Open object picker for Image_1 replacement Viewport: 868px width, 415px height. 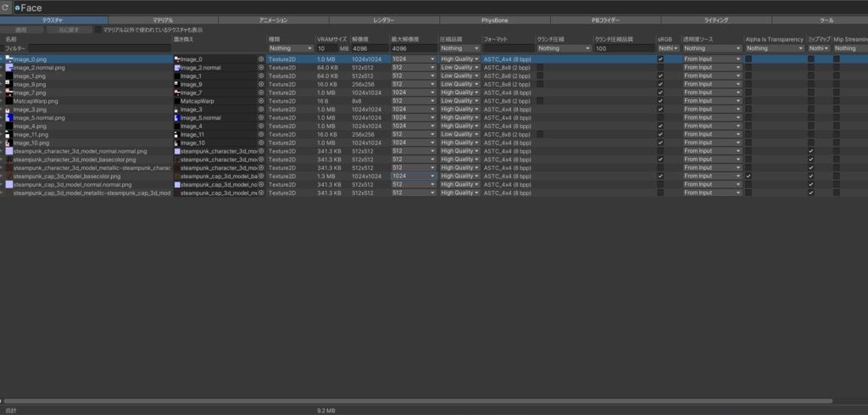261,76
